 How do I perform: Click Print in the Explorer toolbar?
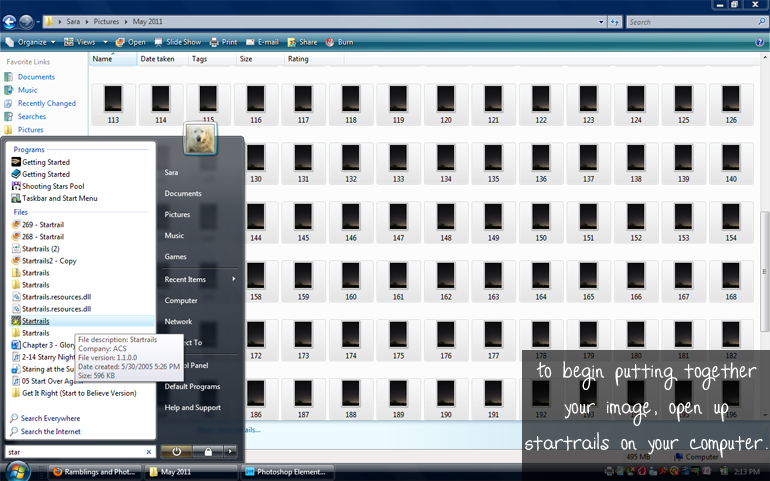(223, 42)
